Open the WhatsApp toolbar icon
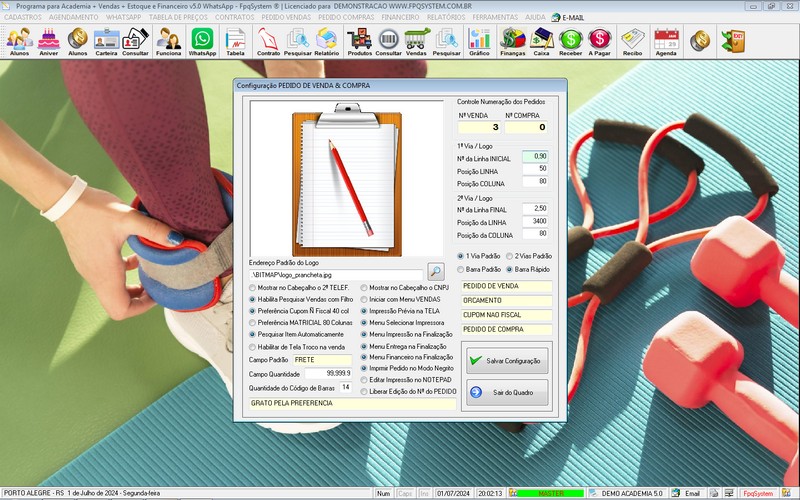 pos(202,40)
